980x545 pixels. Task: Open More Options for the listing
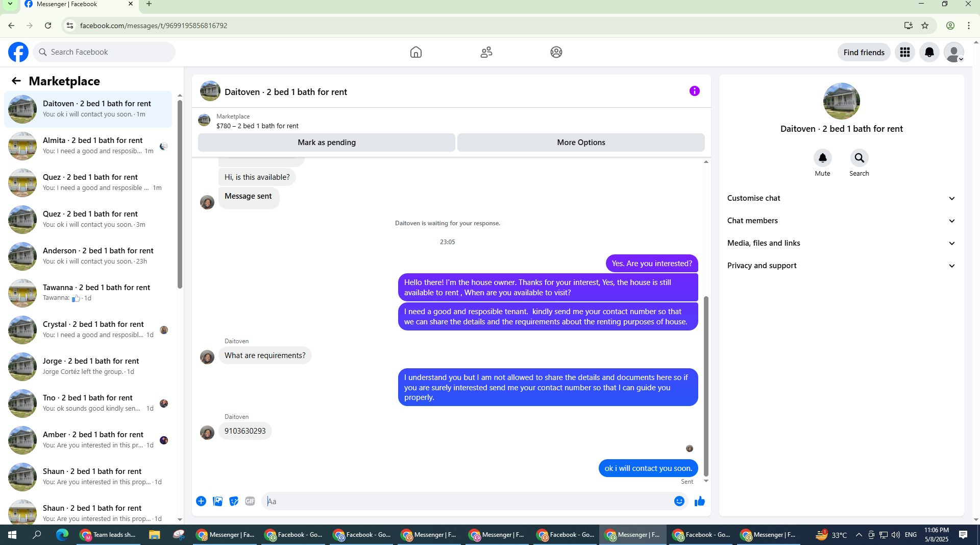[581, 143]
